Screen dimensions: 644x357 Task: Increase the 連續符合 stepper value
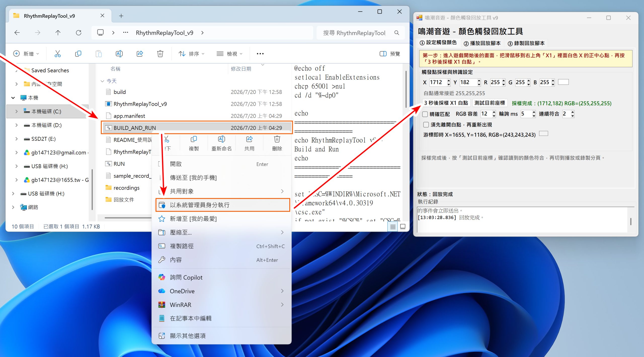573,112
